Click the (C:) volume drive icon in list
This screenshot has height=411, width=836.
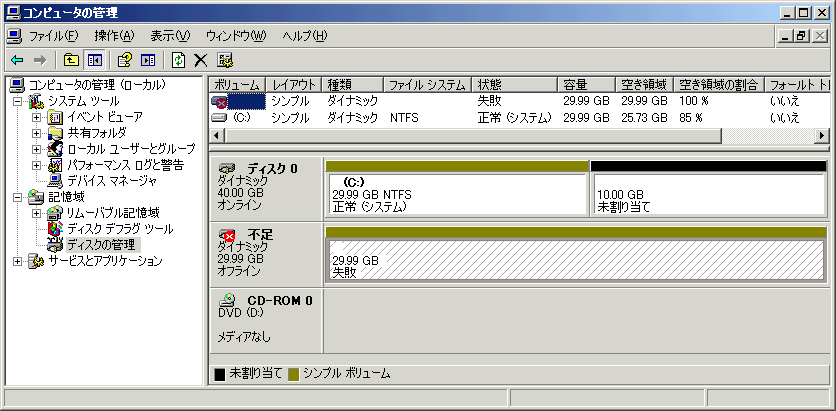[x=219, y=117]
